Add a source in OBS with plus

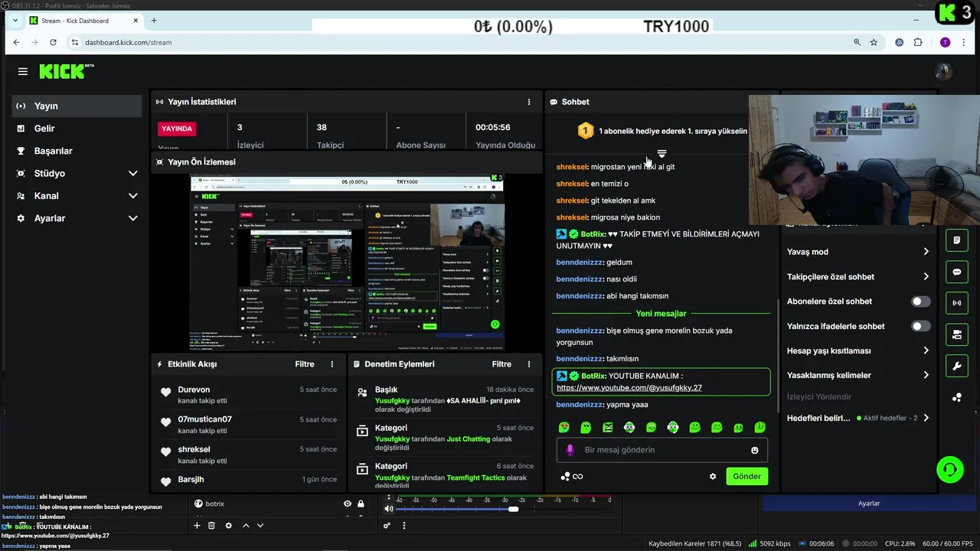[197, 526]
